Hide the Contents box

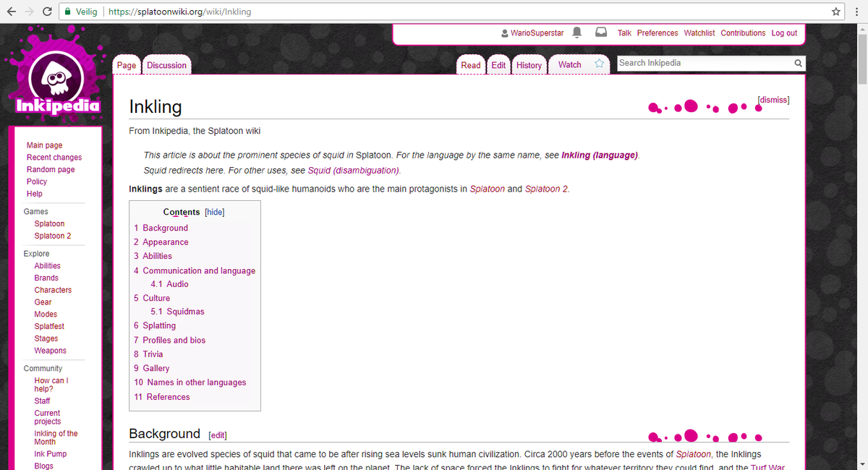214,211
